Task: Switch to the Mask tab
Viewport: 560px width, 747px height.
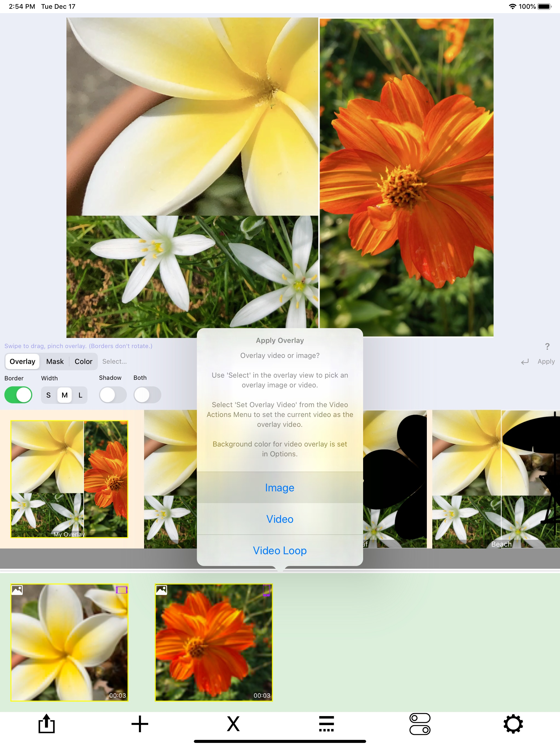Action: [x=55, y=361]
